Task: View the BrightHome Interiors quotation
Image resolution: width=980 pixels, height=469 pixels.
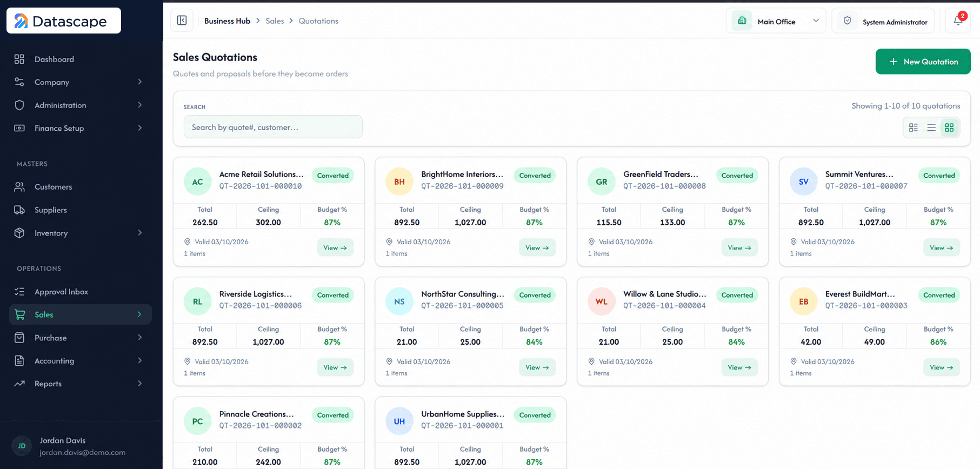Action: 537,247
